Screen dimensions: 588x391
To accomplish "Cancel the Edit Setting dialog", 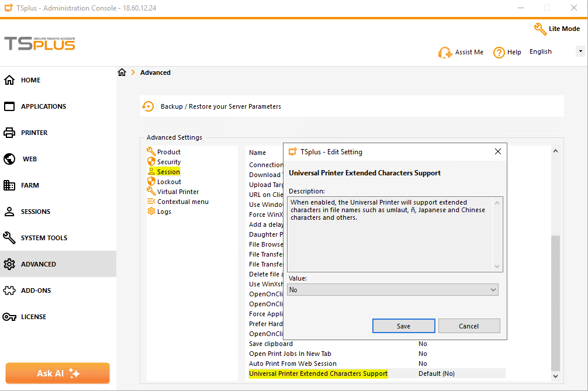I will coord(469,326).
